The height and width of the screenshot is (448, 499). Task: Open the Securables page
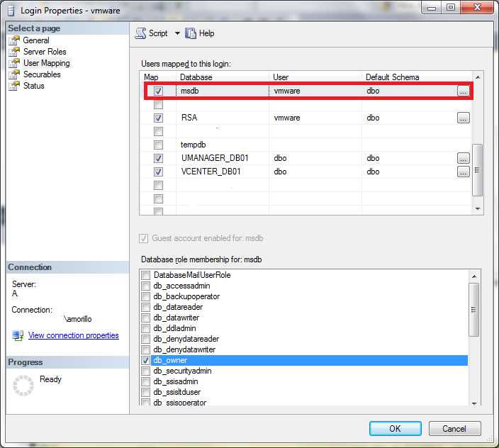(x=42, y=74)
